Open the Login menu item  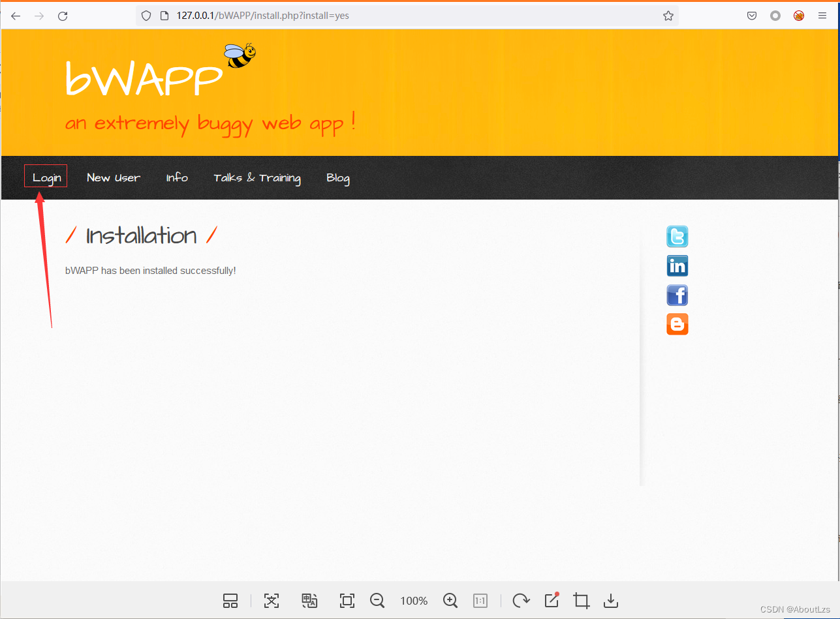click(x=46, y=177)
